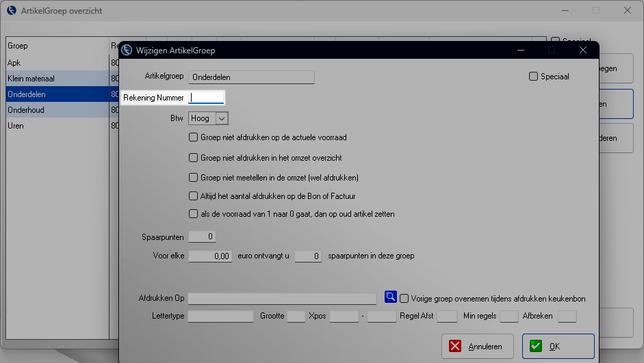Toggle Vorige groep overnemen tijdens afdrukken keukenbon
Image resolution: width=644 pixels, height=363 pixels.
(x=405, y=299)
